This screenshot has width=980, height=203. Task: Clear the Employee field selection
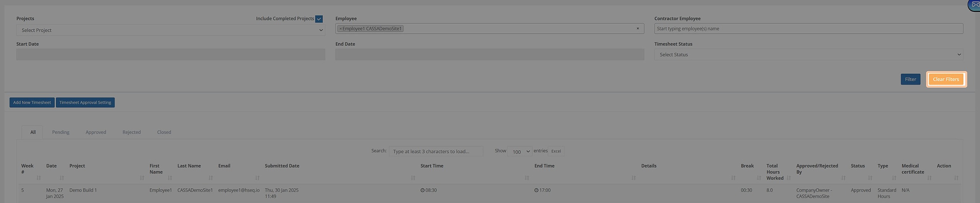pyautogui.click(x=637, y=29)
